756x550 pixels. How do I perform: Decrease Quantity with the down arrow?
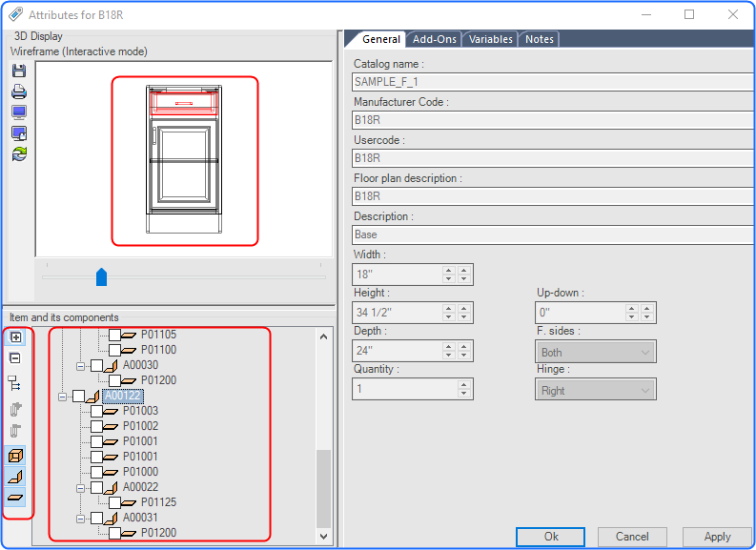tap(464, 394)
